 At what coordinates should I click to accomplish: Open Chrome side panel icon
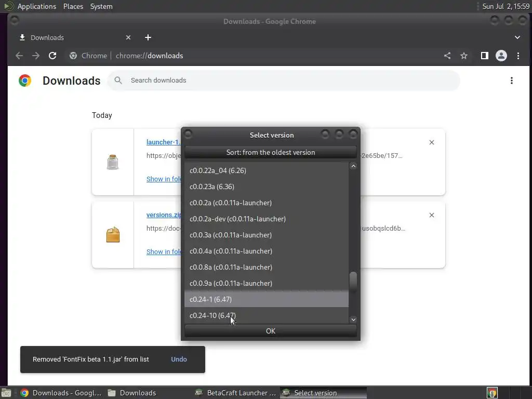(485, 56)
